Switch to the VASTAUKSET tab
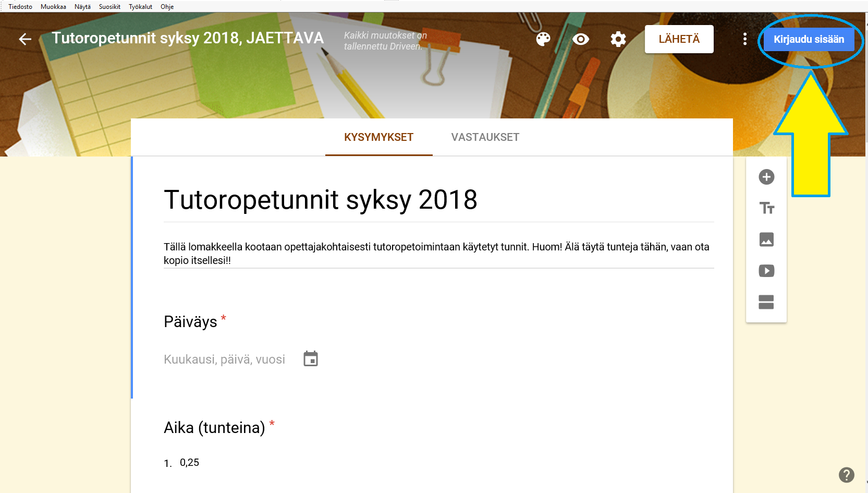The height and width of the screenshot is (493, 868). pyautogui.click(x=485, y=137)
